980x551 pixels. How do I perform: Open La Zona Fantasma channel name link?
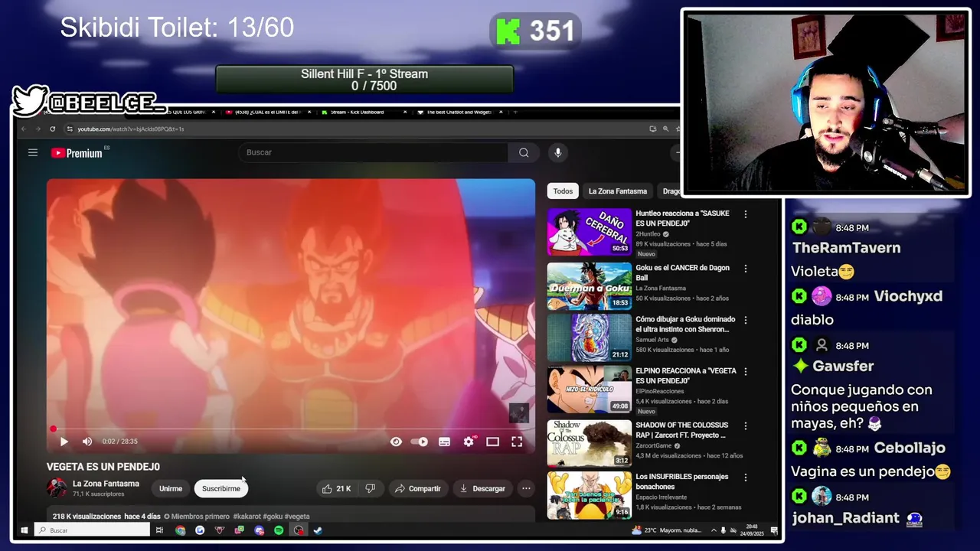click(106, 484)
